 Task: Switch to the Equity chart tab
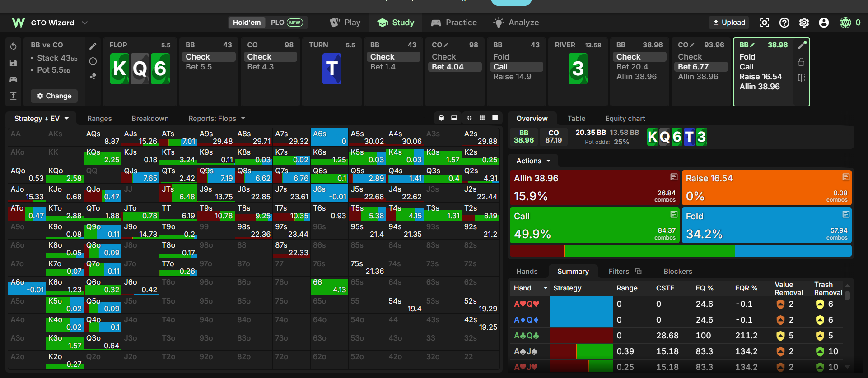pos(625,119)
